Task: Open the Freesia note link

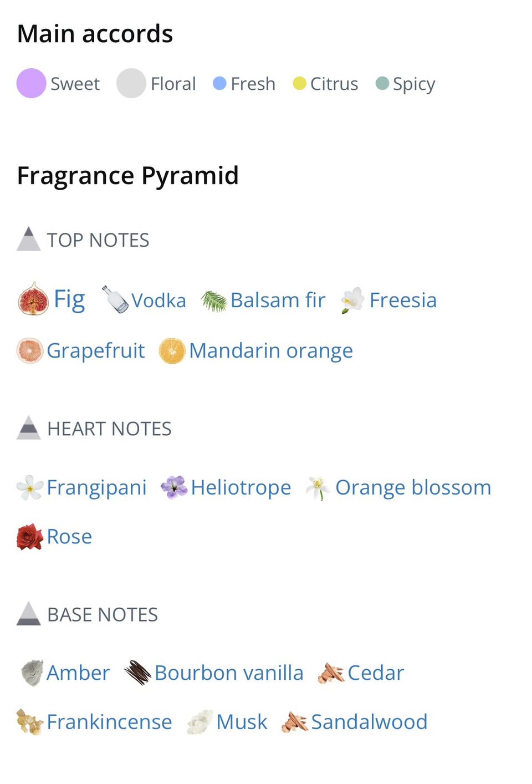Action: click(x=403, y=300)
